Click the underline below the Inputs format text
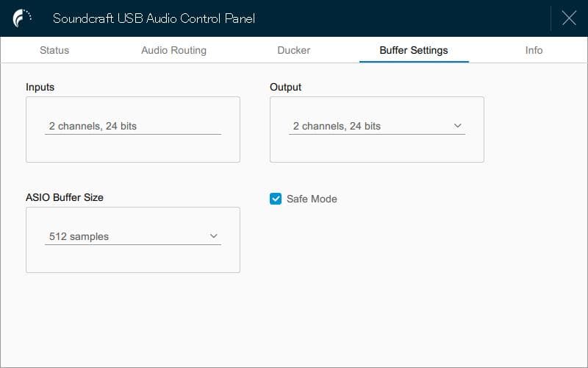The height and width of the screenshot is (368, 588). pyautogui.click(x=132, y=134)
